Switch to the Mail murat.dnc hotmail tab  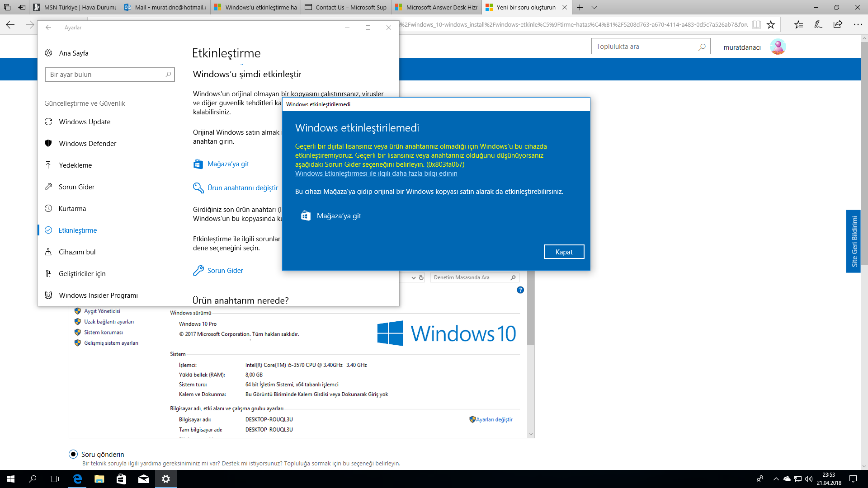(165, 7)
